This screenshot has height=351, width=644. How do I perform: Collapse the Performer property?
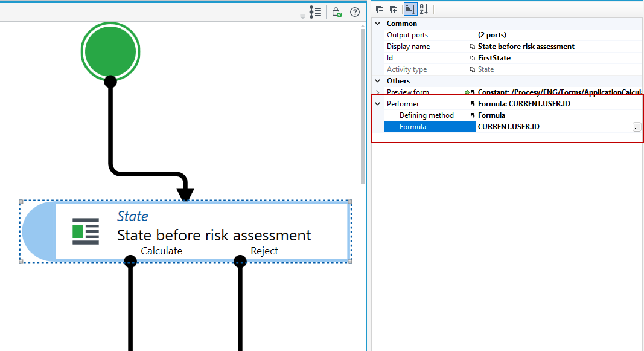378,104
